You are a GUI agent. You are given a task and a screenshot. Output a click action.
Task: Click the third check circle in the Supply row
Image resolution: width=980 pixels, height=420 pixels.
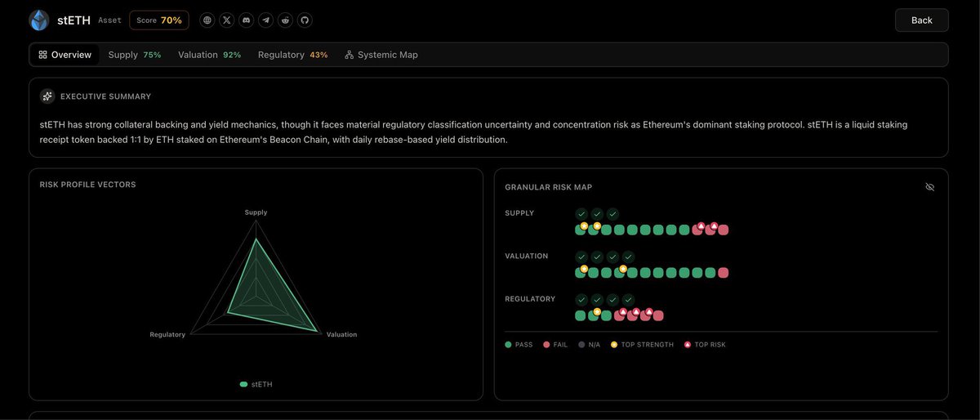612,214
